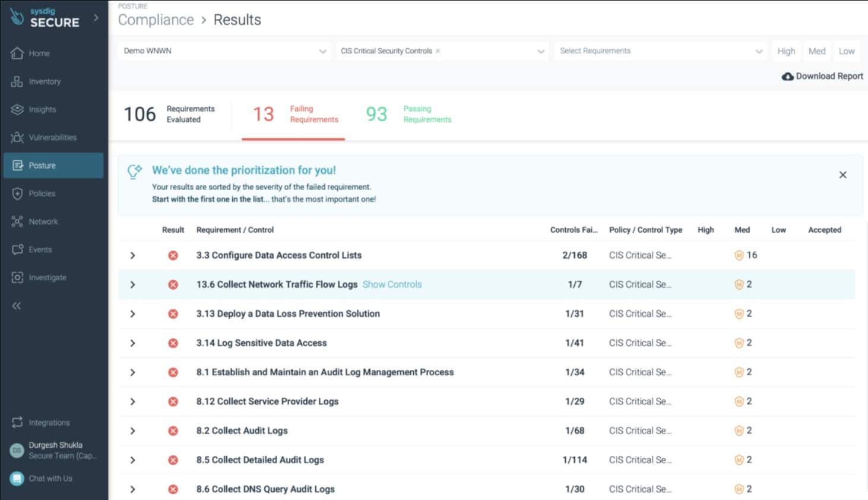Enable the Low severity filter
This screenshot has width=868, height=500.
[847, 50]
